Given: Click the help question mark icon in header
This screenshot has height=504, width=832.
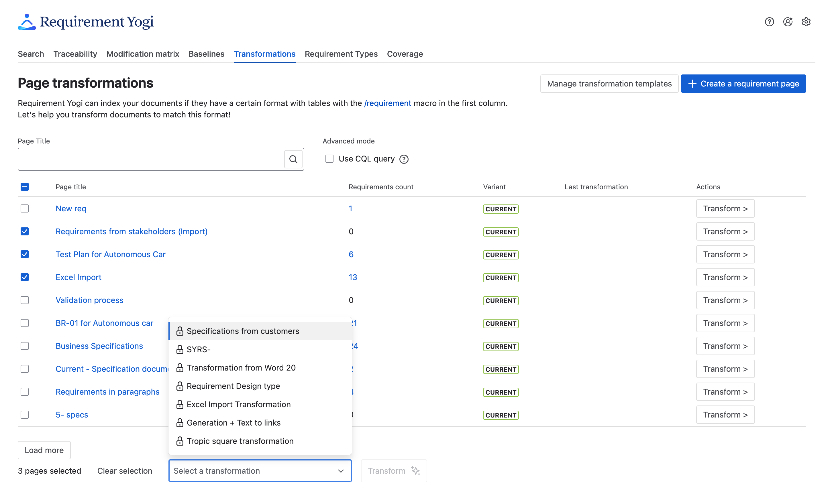Looking at the screenshot, I should point(769,22).
